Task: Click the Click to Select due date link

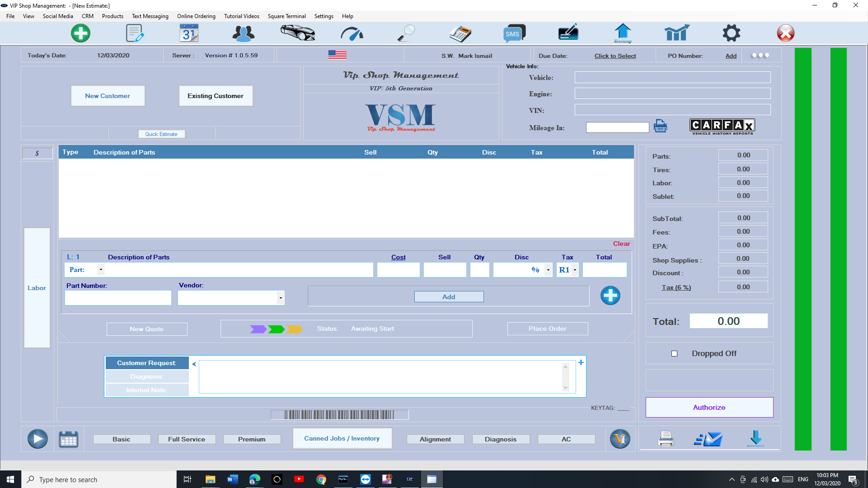Action: (615, 56)
